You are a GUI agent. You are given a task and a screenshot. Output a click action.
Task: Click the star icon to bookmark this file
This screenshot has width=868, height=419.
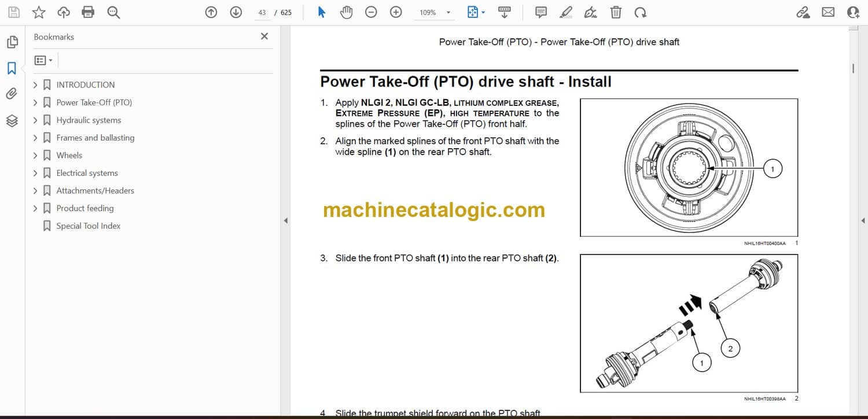[39, 12]
